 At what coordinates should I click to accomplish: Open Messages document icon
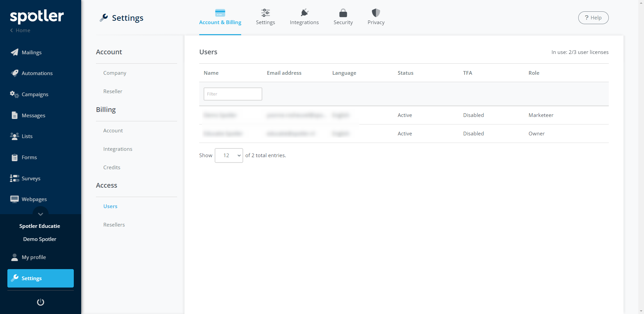point(14,115)
